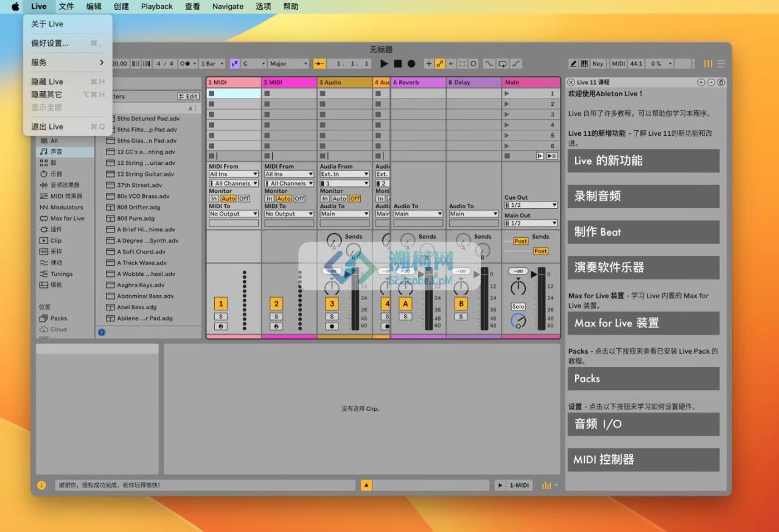779x532 pixels.
Task: Open A Reverb Audio To Main dropdown
Action: coord(418,214)
